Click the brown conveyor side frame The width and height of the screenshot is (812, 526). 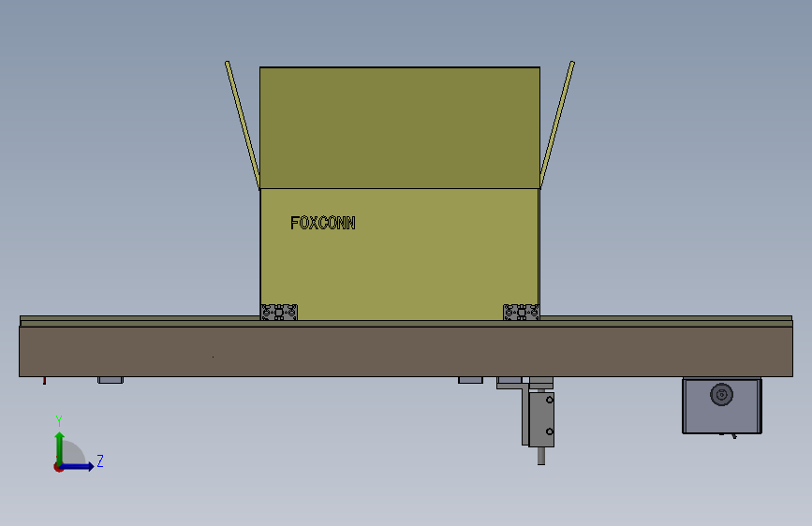click(406, 352)
